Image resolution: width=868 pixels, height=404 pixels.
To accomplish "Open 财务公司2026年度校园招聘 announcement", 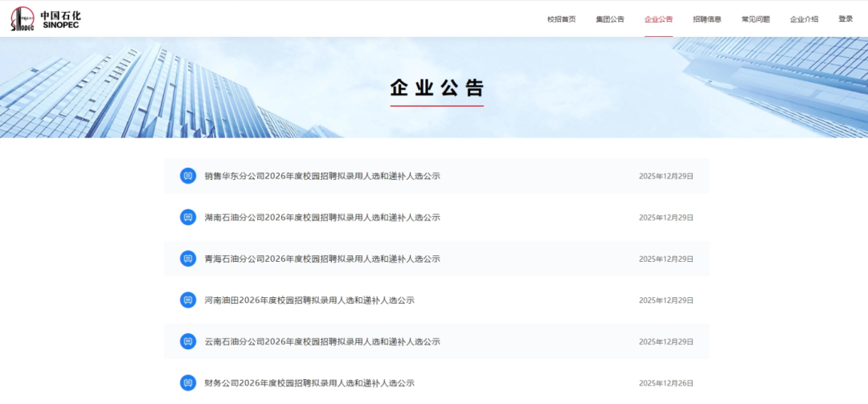I will pos(309,383).
